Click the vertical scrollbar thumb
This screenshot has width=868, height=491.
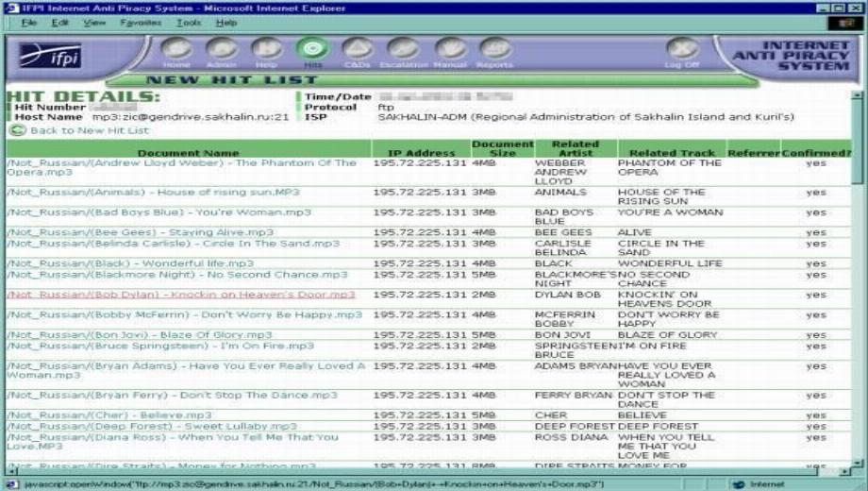point(858,142)
